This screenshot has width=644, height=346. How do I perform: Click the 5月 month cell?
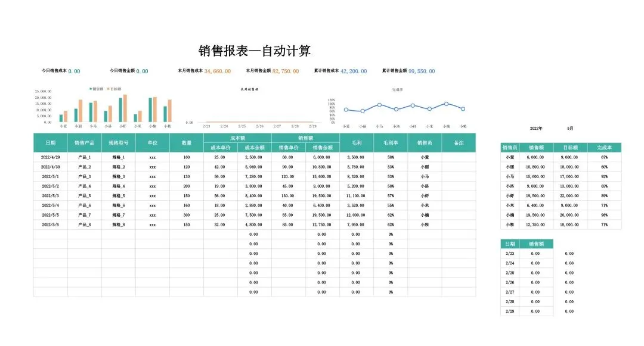point(570,128)
